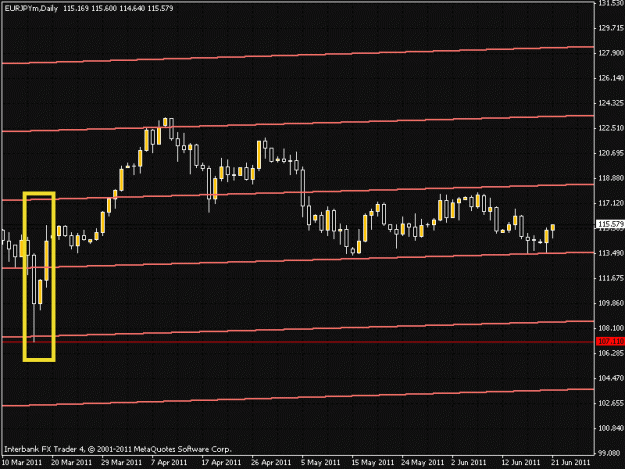The image size is (625, 469).
Task: Click the 20 Mar 2011 date label
Action: point(72,462)
